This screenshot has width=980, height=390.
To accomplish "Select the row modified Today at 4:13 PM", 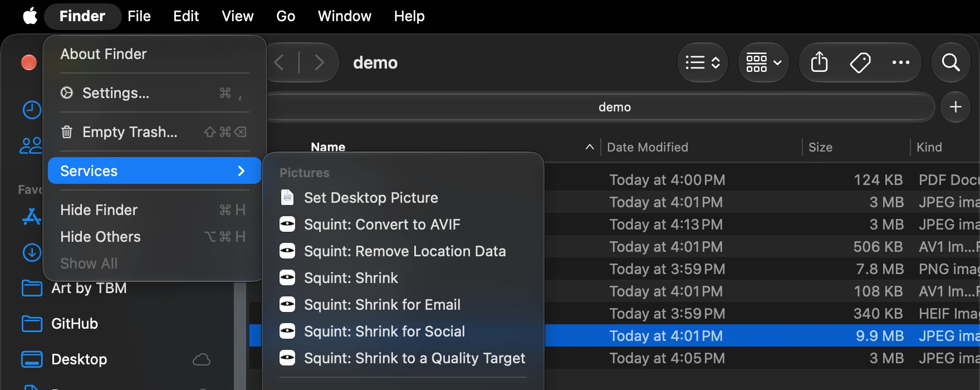I will coord(762,225).
